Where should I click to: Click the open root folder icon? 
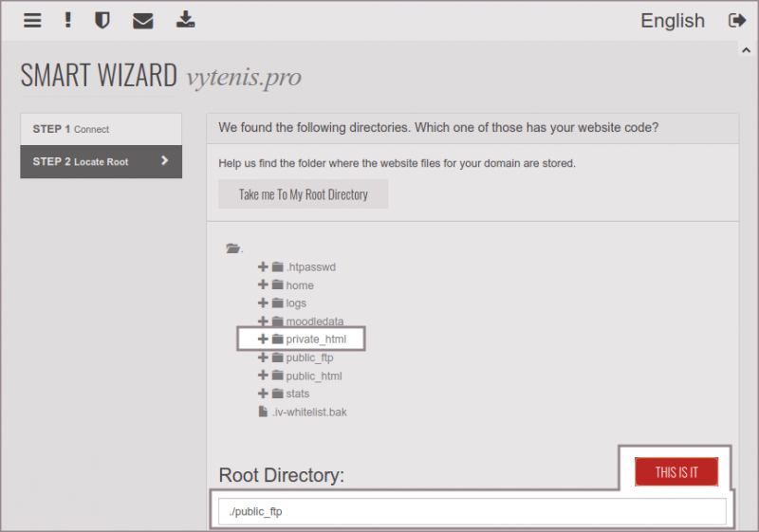pyautogui.click(x=233, y=248)
